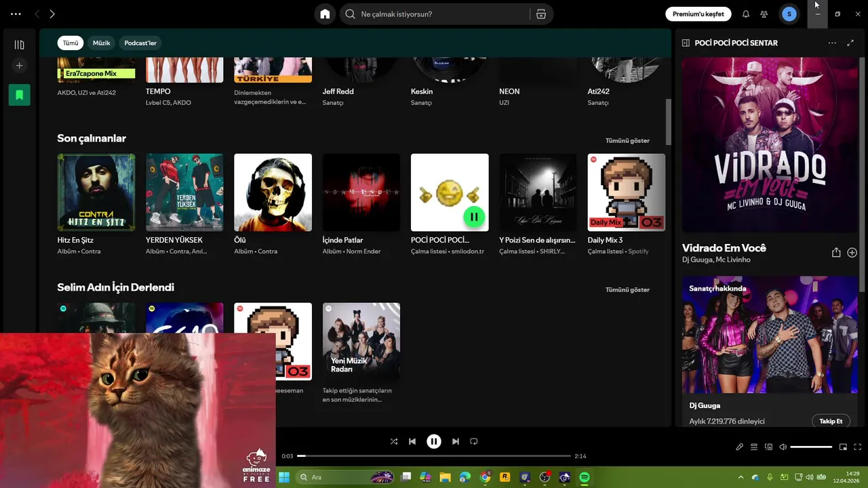Share "Vidrado Em Você" track icon
868x488 pixels.
pyautogui.click(x=836, y=252)
